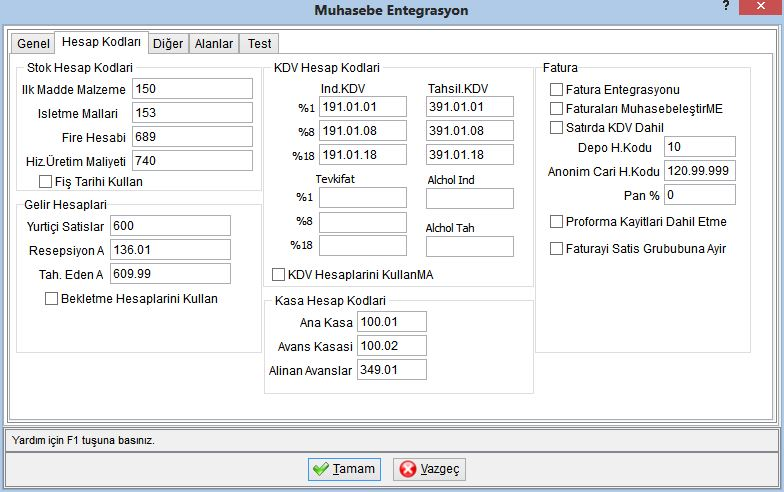Edit the Depo H.Kodu field
This screenshot has height=492, width=784.
point(700,146)
